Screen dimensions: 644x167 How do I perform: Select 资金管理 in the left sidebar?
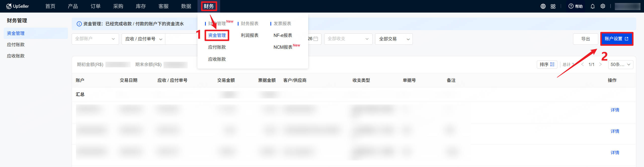(x=36, y=33)
